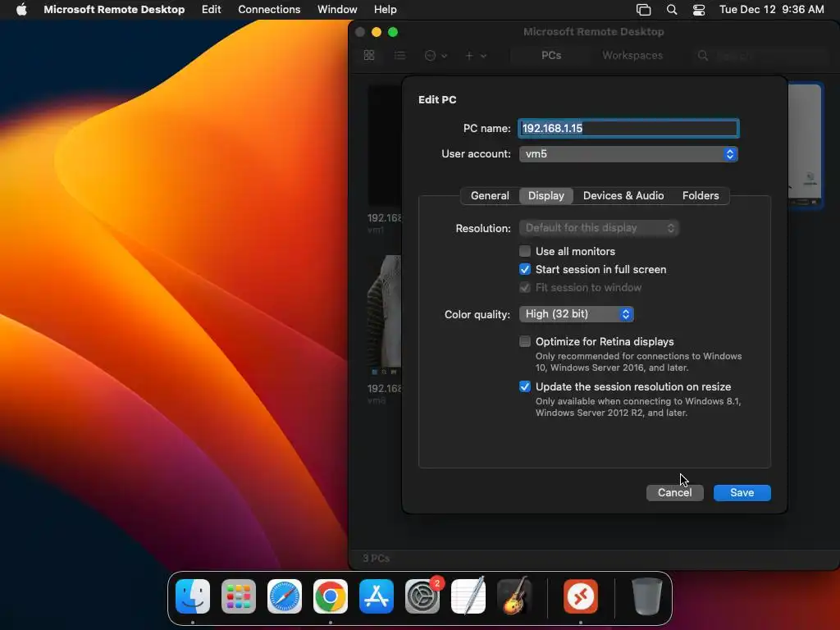
Task: Open Launchpad from the Dock
Action: coord(239,596)
